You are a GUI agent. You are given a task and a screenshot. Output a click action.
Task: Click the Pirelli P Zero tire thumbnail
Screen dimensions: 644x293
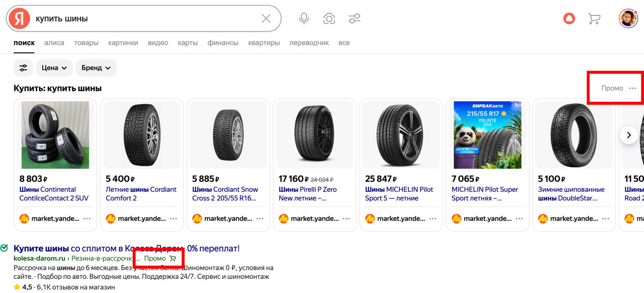[x=314, y=135]
